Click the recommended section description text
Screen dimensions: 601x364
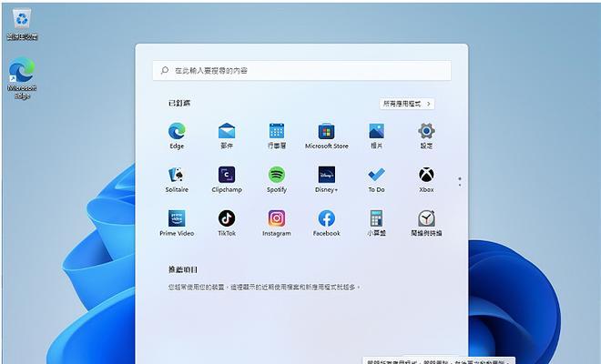264,287
